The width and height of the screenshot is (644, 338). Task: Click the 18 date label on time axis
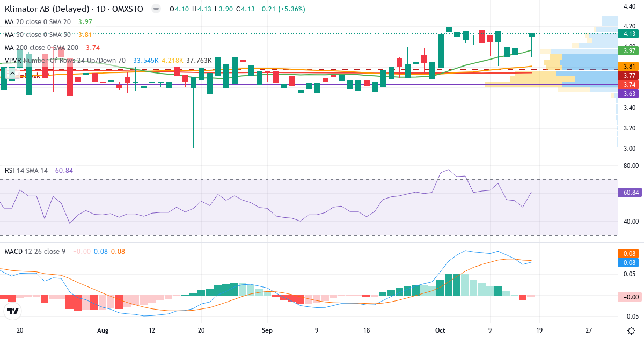(x=366, y=330)
